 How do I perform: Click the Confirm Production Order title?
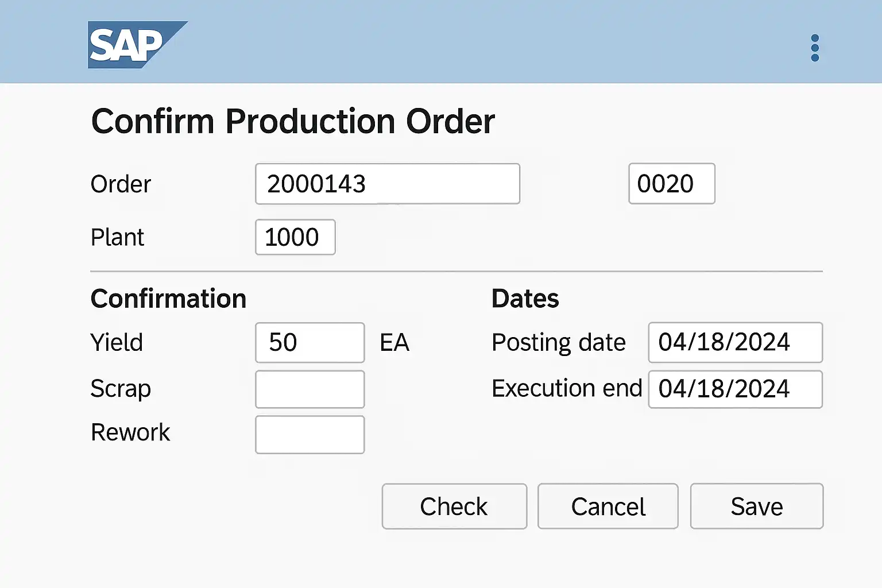click(293, 122)
